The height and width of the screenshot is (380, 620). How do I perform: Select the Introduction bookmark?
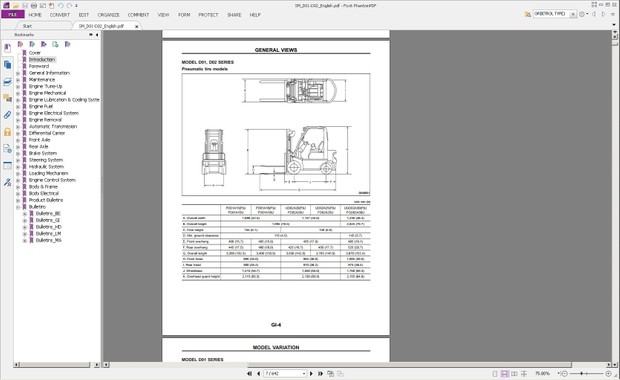[x=42, y=59]
